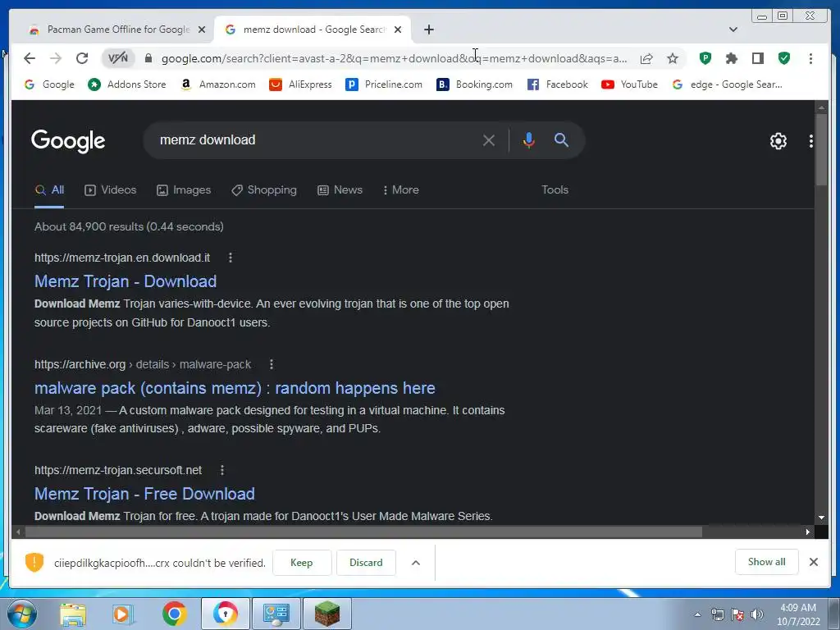Open the AliExpress bookmark
Screen dimensions: 840x630
(300, 84)
